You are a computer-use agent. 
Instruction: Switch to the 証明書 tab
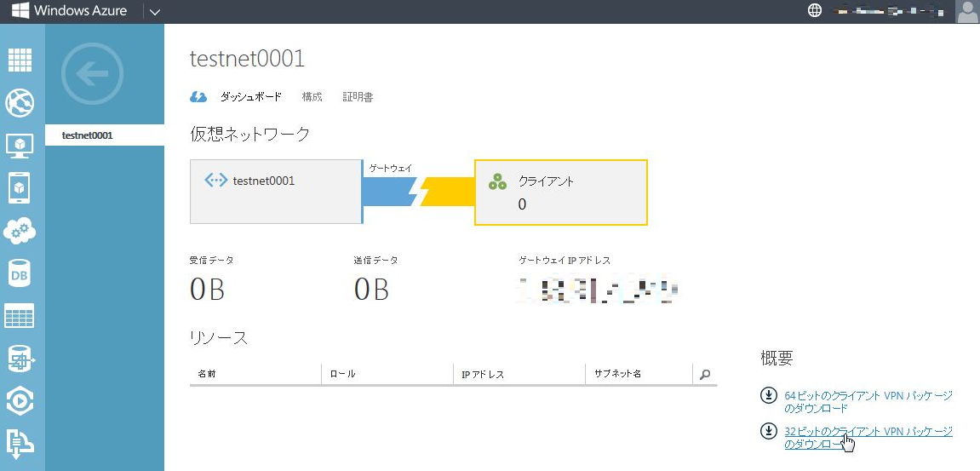point(358,97)
